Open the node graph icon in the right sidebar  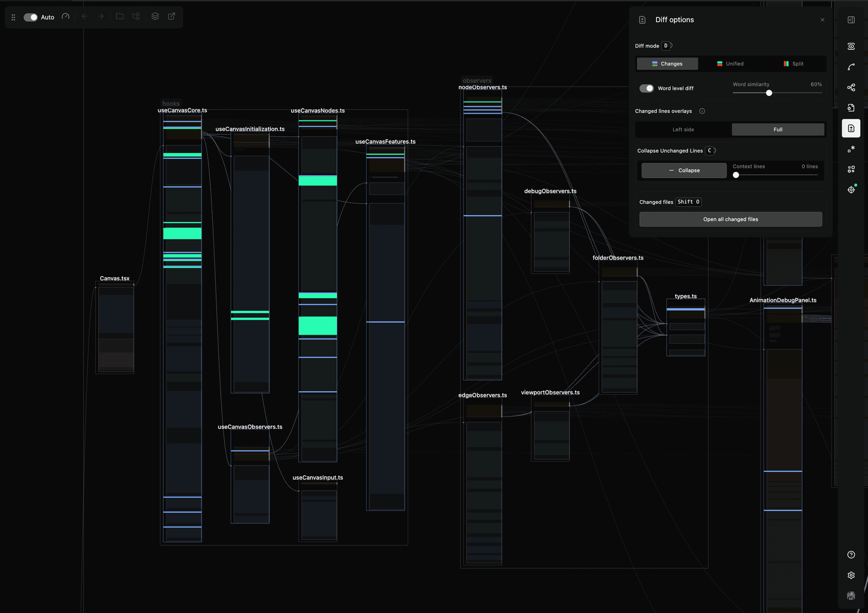point(851,87)
